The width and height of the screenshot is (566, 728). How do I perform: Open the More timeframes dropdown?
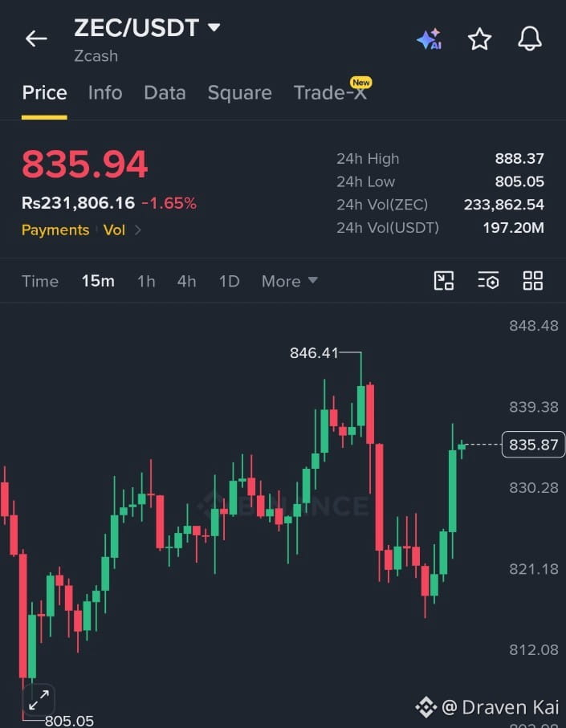[289, 282]
